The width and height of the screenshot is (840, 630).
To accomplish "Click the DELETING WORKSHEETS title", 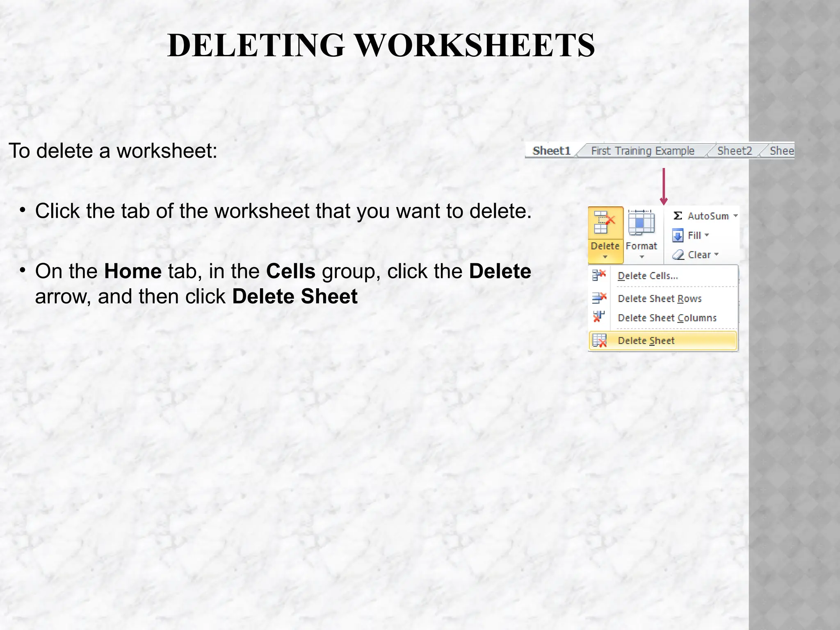I will tap(381, 45).
